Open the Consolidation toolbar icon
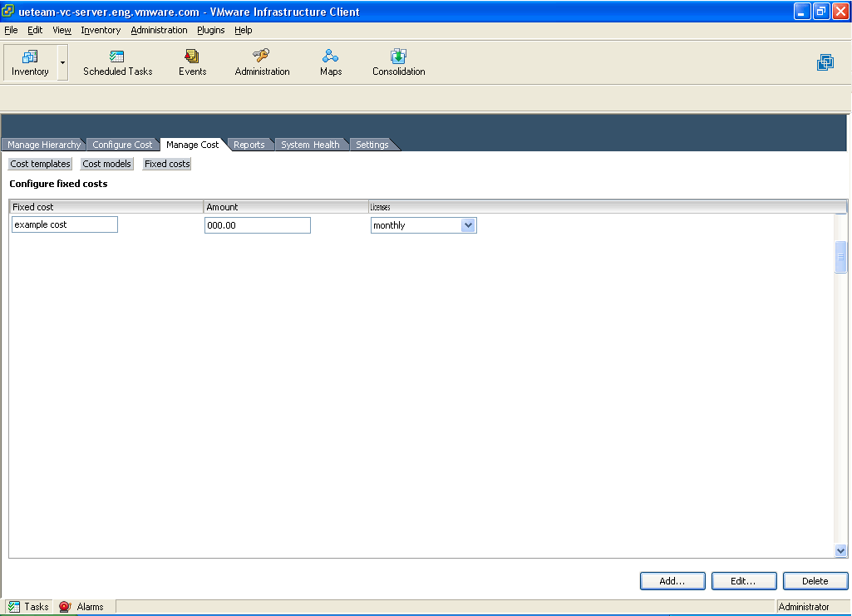852x616 pixels. pyautogui.click(x=398, y=57)
